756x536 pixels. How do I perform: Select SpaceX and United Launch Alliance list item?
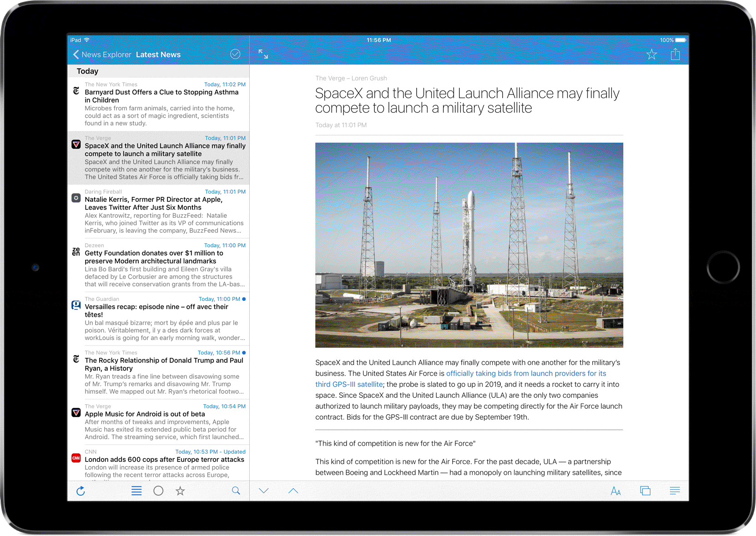pyautogui.click(x=158, y=158)
